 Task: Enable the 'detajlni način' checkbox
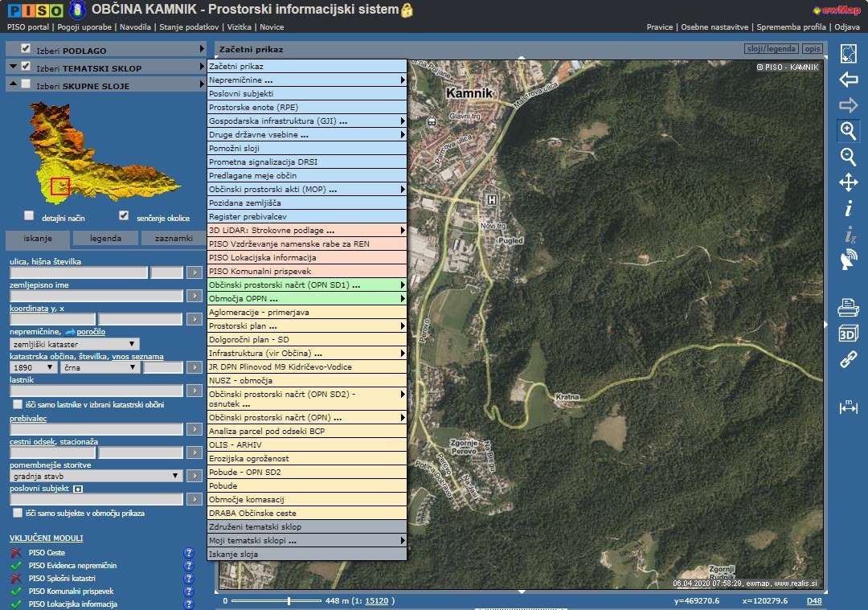tap(30, 215)
